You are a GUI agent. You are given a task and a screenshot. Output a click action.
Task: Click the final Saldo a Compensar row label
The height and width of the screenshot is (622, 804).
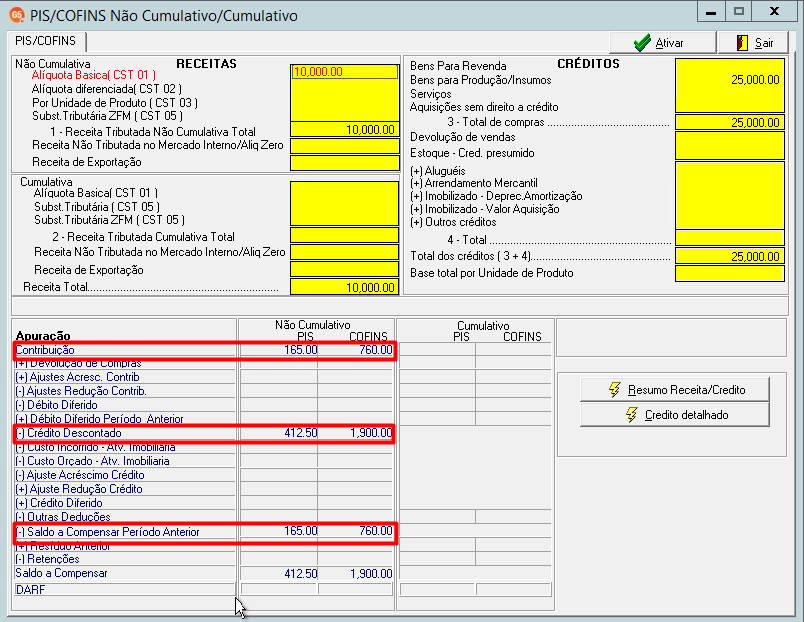pyautogui.click(x=62, y=573)
